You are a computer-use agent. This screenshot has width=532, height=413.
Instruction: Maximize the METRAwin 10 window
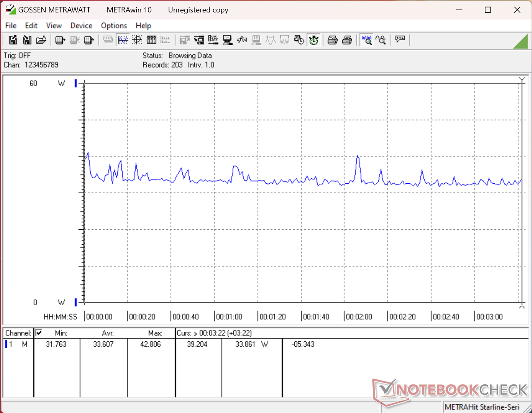click(x=488, y=10)
